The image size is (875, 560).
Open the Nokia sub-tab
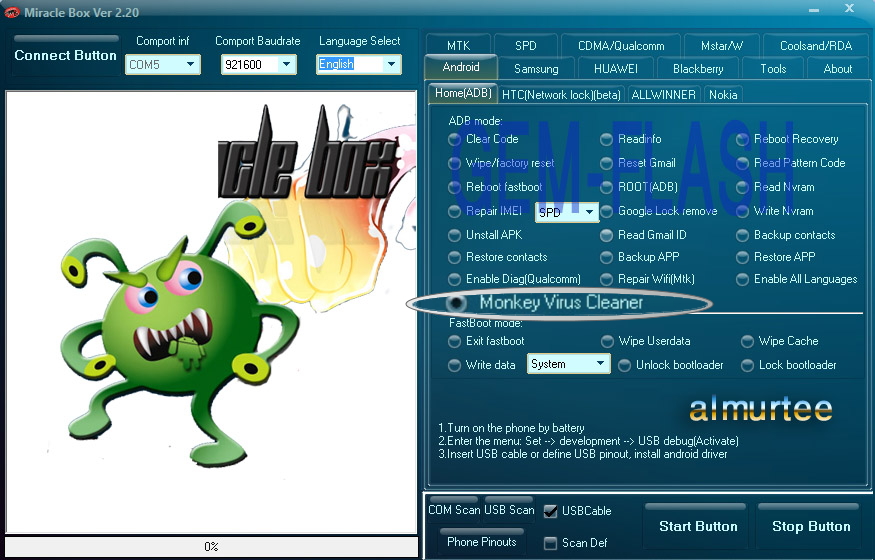(723, 94)
